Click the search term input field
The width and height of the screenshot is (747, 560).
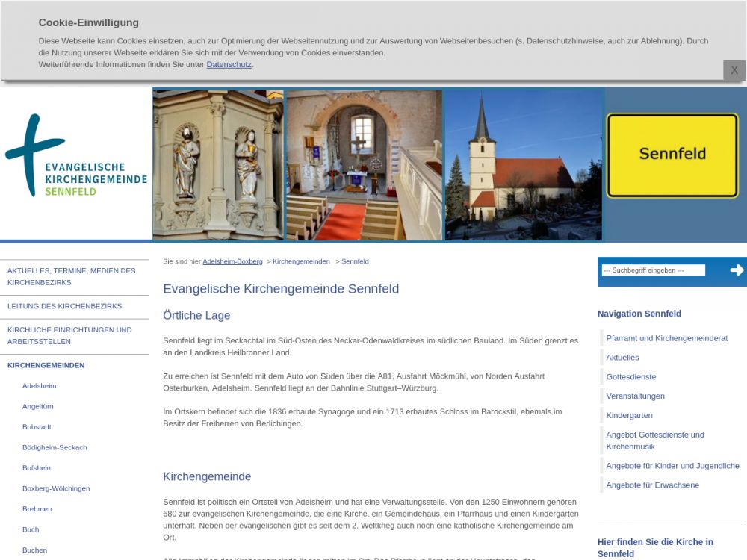653,270
